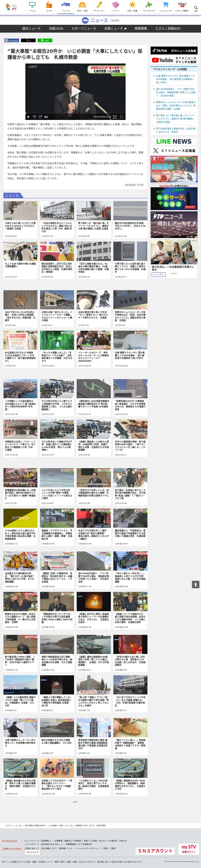Mute the video volume icon
Viewport: 201px width, 868px height.
tap(46, 117)
